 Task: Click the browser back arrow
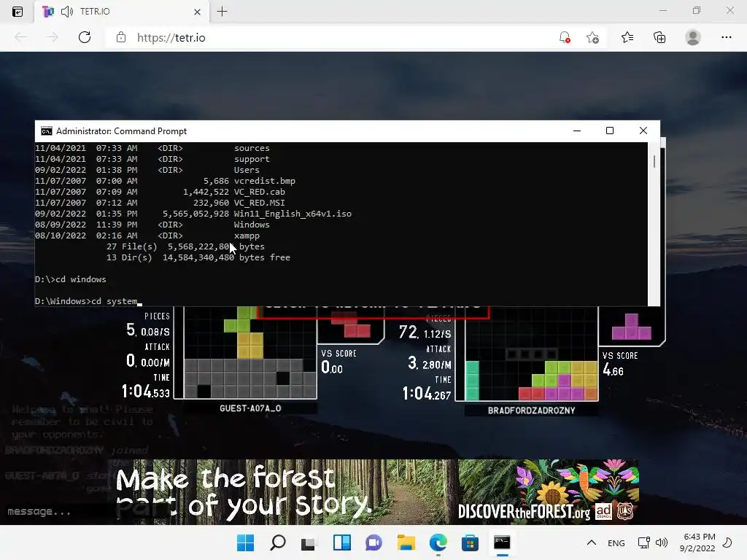coord(20,37)
